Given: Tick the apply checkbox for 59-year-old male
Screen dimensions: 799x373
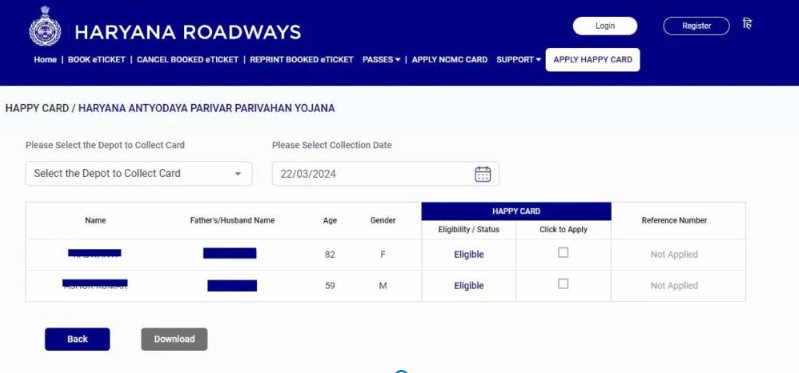Looking at the screenshot, I should pos(563,284).
